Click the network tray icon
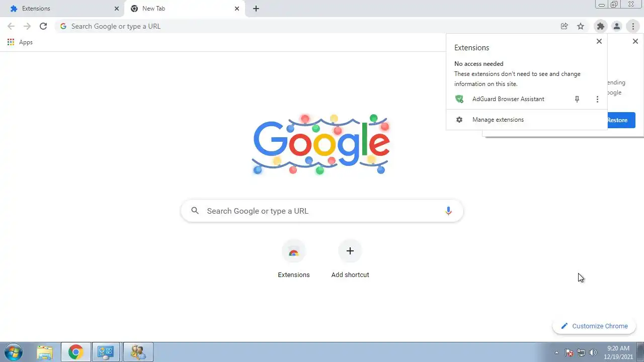Viewport: 644px width, 362px height. click(x=581, y=352)
